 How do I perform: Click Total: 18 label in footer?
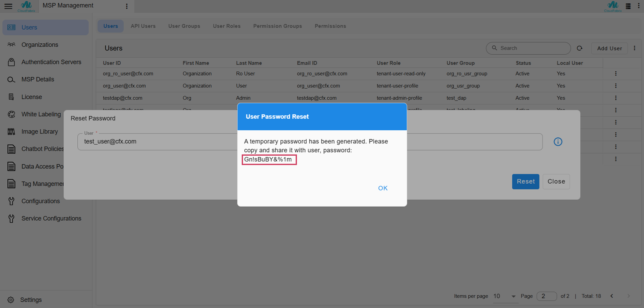tap(591, 296)
